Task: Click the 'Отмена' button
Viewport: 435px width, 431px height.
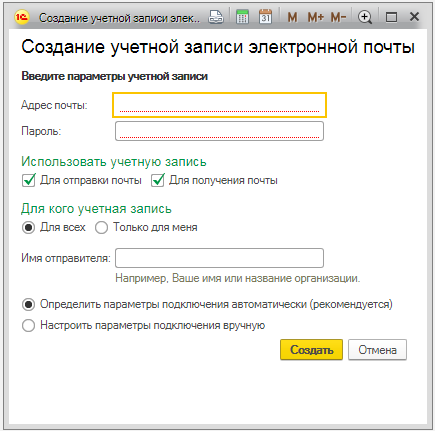Action: [x=377, y=350]
